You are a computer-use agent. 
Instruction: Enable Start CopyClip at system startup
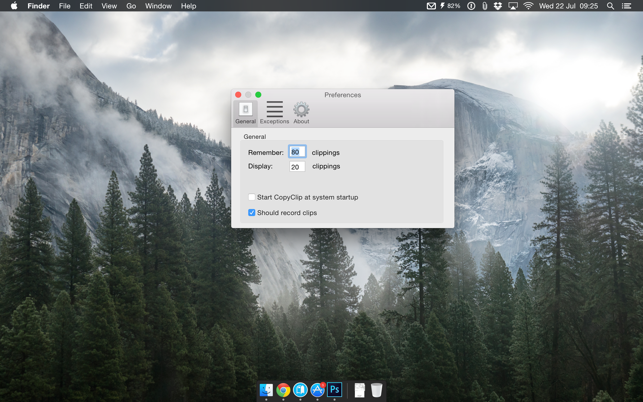click(252, 197)
